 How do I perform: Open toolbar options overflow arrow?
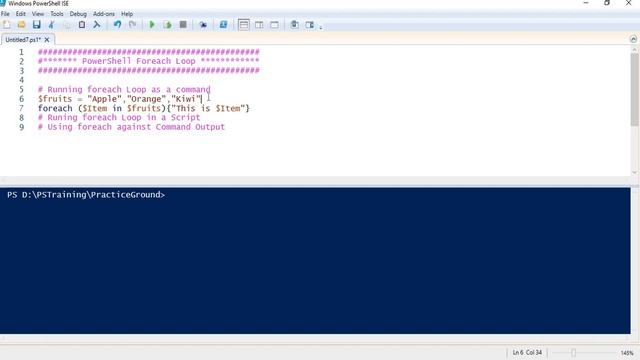pos(321,27)
